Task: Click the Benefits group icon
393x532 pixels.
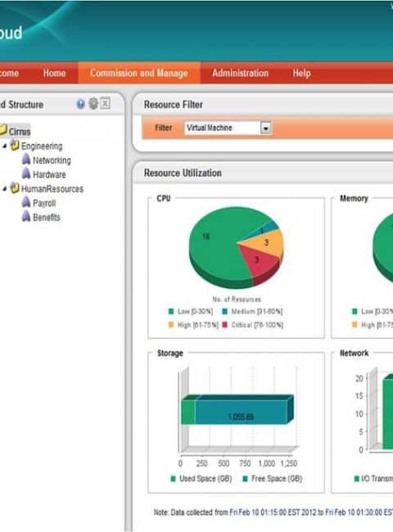Action: pyautogui.click(x=26, y=216)
